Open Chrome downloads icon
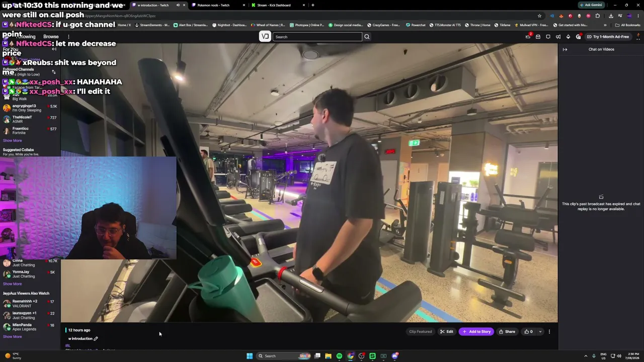 click(611, 16)
